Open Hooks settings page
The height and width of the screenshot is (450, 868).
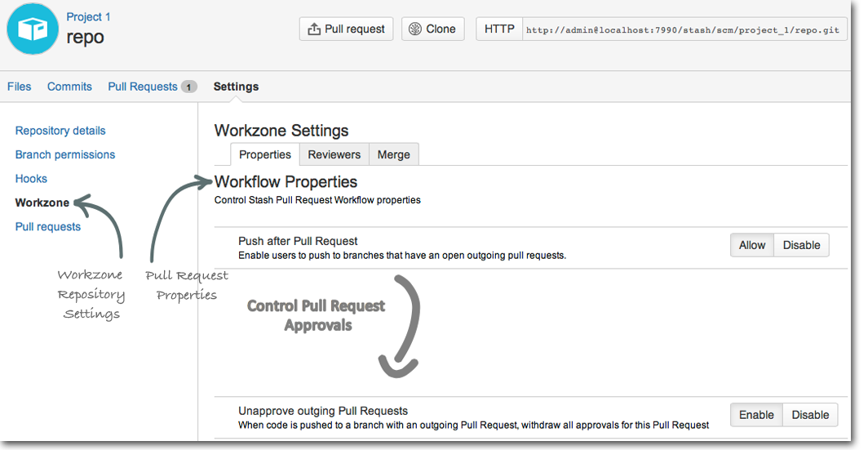pos(31,178)
